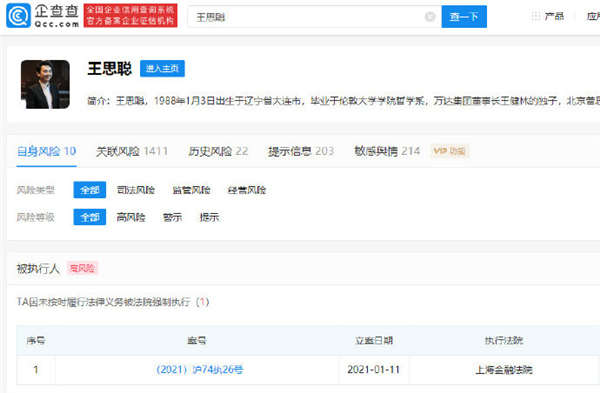Open case link (2021)沪74执26号
This screenshot has width=600, height=393.
click(200, 369)
